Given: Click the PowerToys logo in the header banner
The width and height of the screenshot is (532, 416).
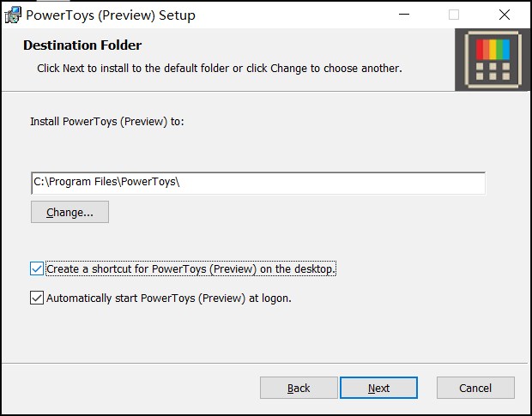Looking at the screenshot, I should coord(493,60).
